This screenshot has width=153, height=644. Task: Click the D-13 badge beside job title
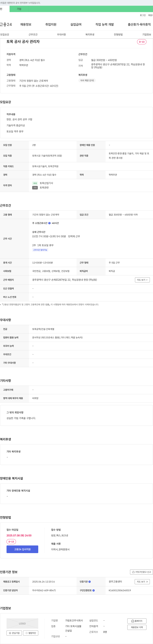click(x=142, y=42)
